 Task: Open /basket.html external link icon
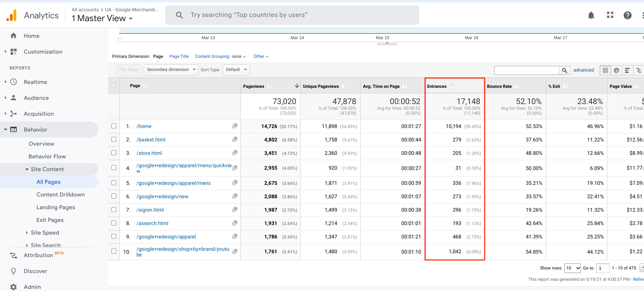click(x=235, y=139)
